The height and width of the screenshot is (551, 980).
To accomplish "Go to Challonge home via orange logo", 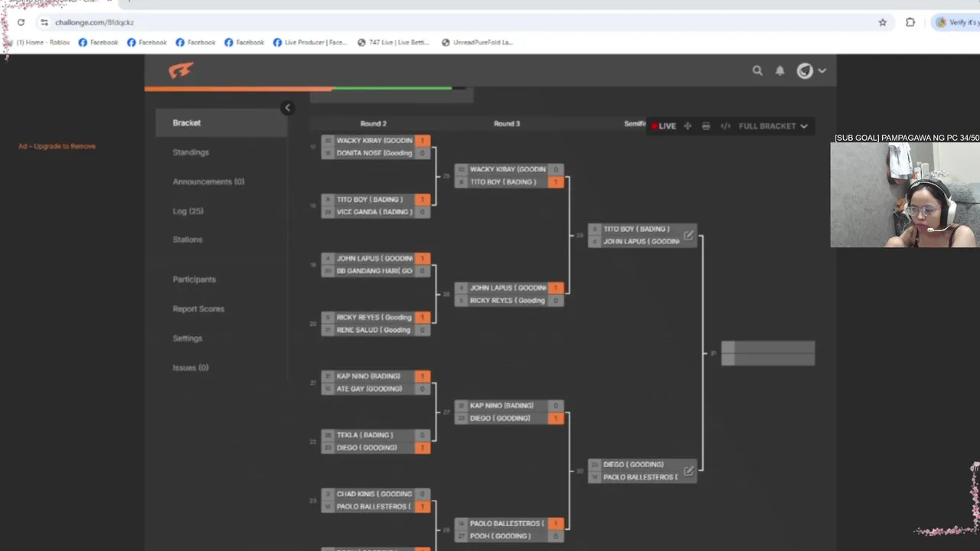I will (x=181, y=70).
